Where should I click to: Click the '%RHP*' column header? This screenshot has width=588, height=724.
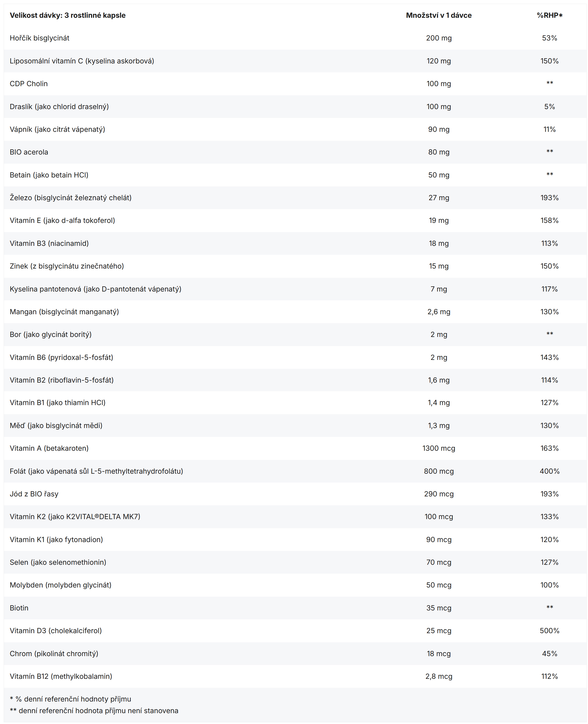549,15
